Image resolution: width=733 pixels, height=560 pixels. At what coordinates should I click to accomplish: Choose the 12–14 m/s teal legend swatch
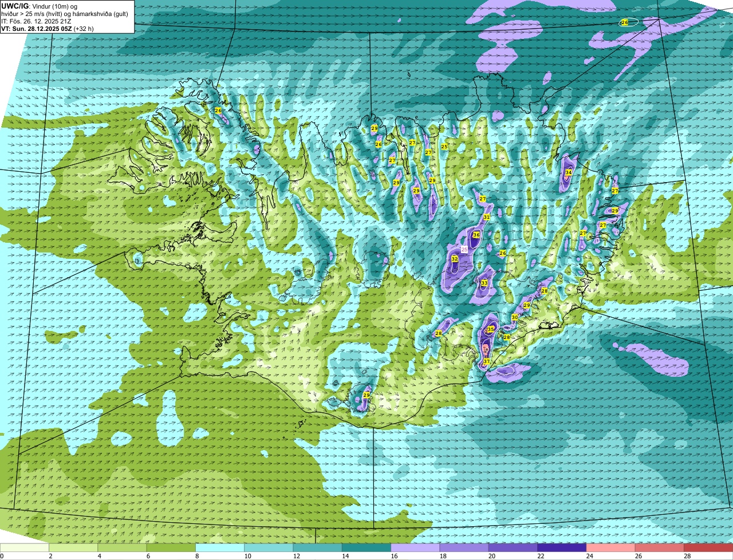point(318,547)
